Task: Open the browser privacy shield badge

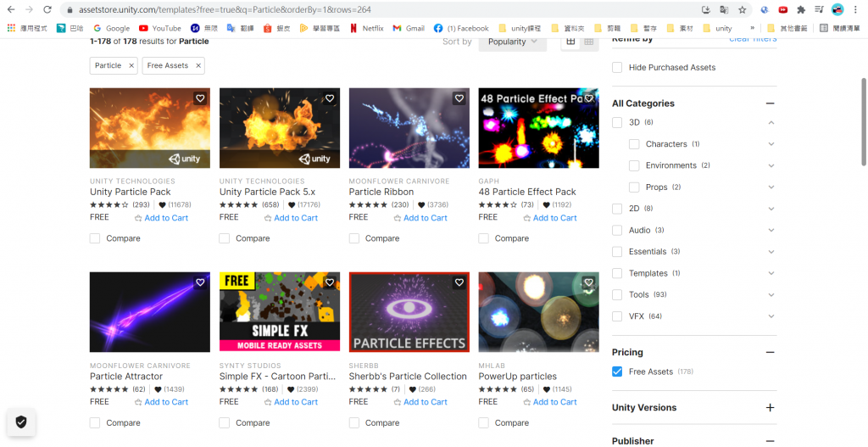Action: 21,422
